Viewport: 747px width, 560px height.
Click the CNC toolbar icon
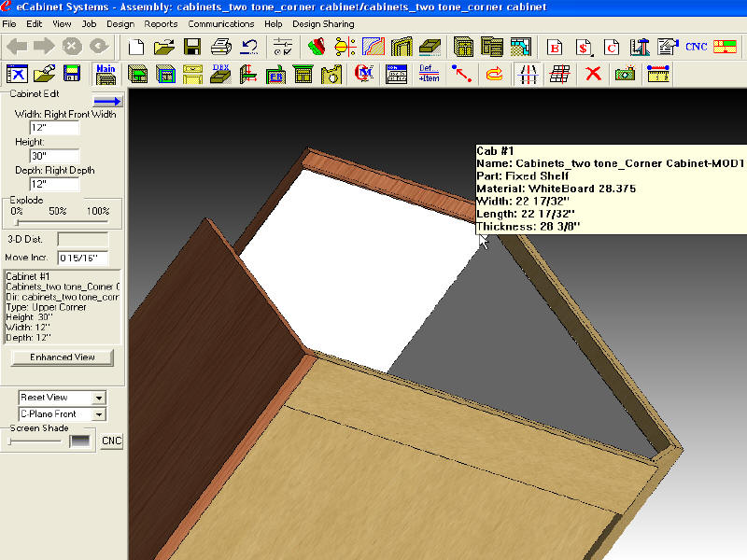click(696, 47)
